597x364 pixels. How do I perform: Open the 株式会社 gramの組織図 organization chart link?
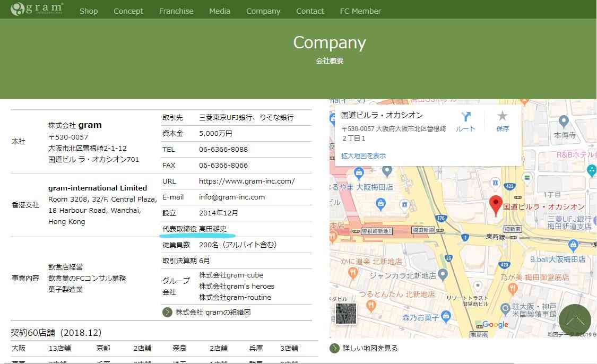point(213,313)
